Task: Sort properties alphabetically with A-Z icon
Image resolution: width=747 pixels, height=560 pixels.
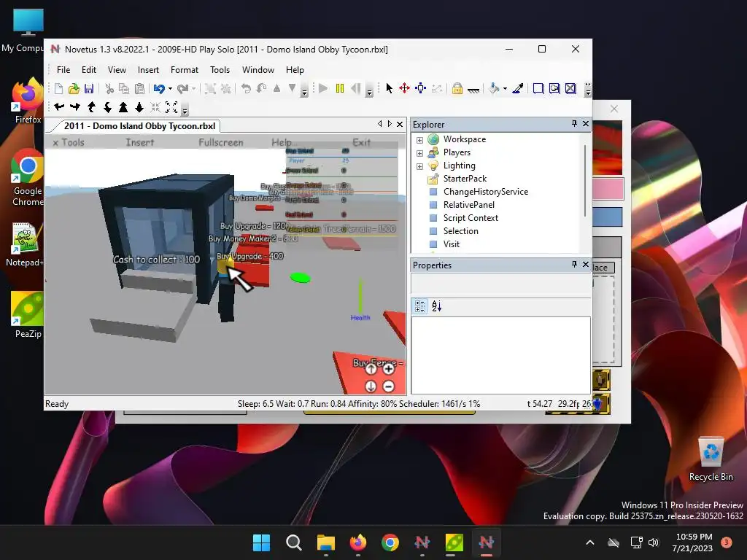Action: click(x=436, y=306)
